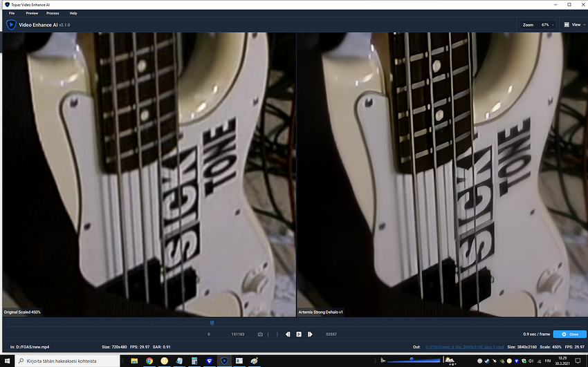Set trim end with the right brace

277,334
